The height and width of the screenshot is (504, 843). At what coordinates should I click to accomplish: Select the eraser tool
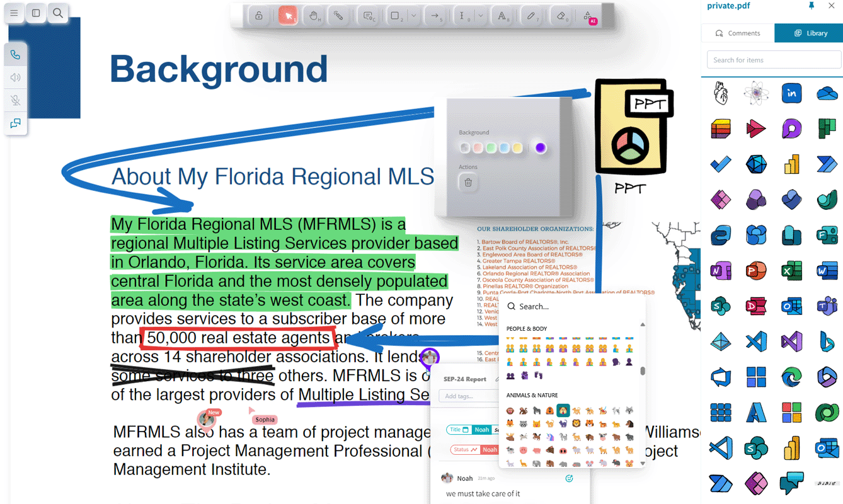click(561, 16)
